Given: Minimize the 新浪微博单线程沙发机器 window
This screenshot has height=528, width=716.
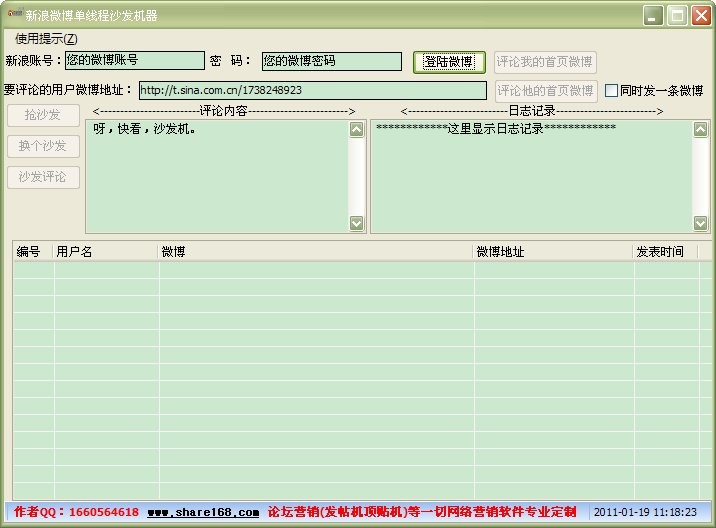Looking at the screenshot, I should 653,16.
